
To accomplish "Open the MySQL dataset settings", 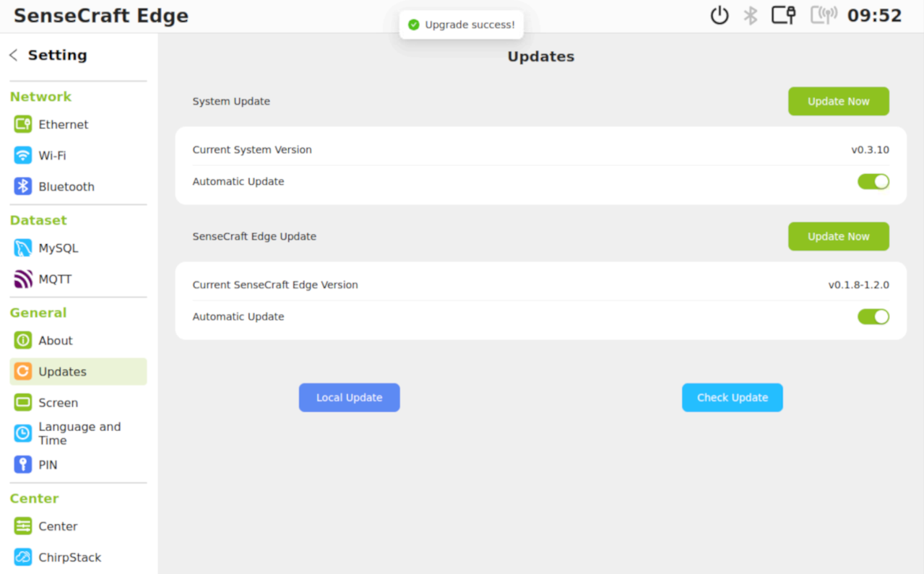I will 78,248.
